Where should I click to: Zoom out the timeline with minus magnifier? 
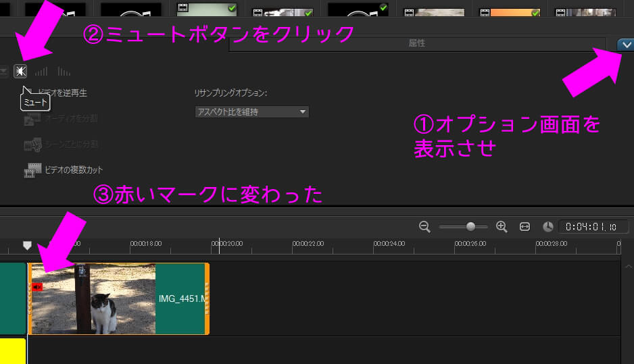424,227
